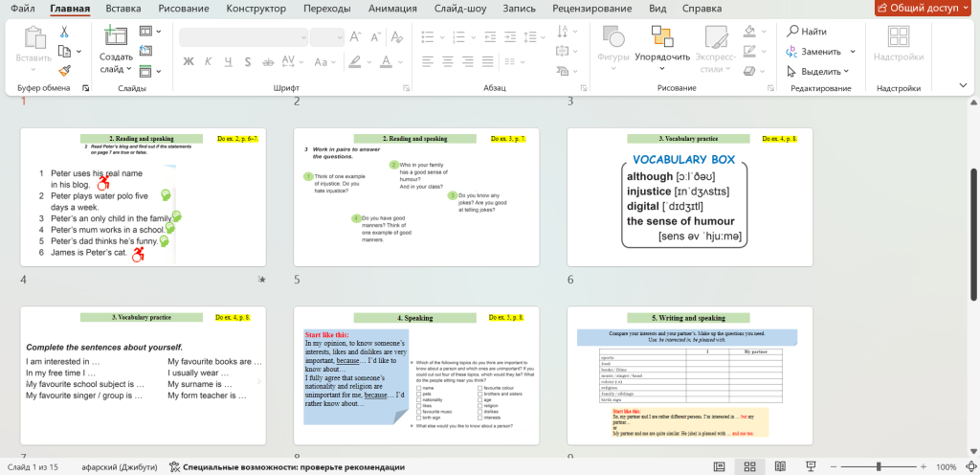This screenshot has width=980, height=475.
Task: Click Add-ins (Надстройки) button
Action: (x=899, y=44)
